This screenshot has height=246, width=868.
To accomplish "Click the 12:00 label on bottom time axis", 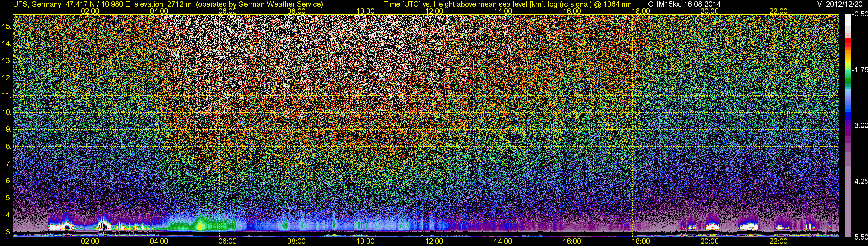I will [434, 241].
